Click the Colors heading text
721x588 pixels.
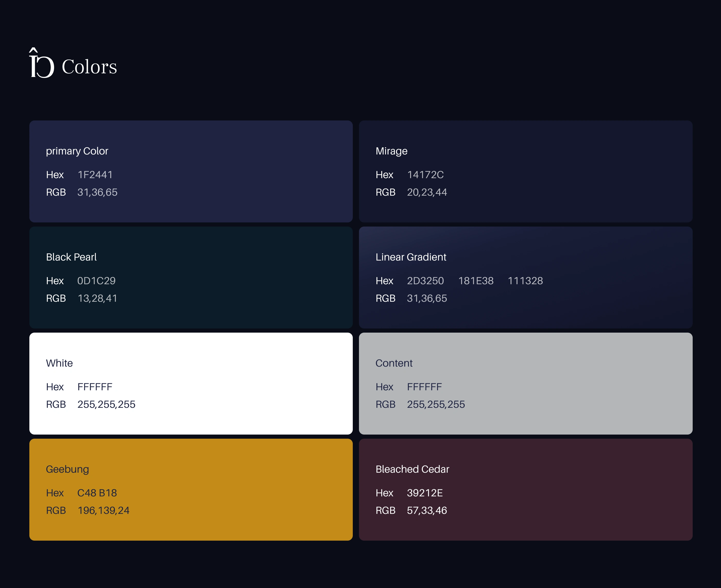(x=89, y=67)
